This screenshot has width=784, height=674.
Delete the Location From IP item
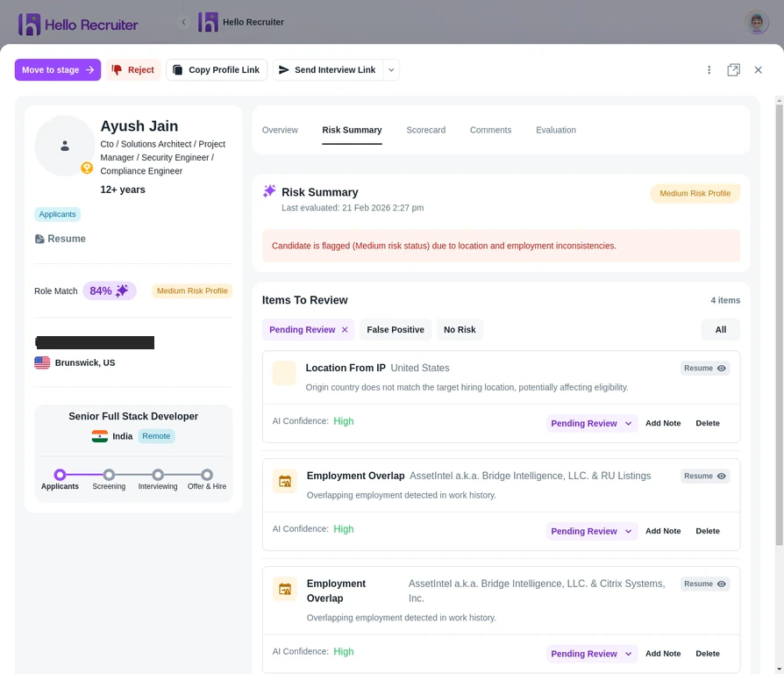pyautogui.click(x=707, y=423)
